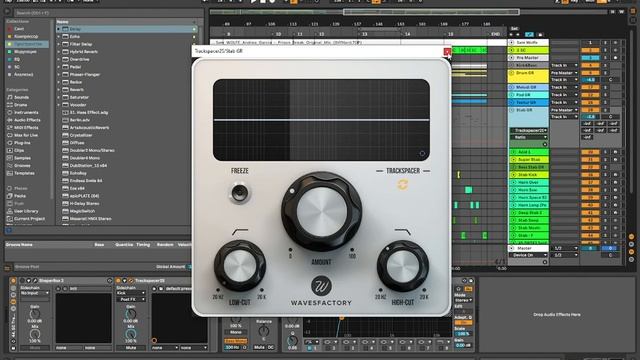The width and height of the screenshot is (640, 360).
Task: Open Instruments category in browser
Action: (x=26, y=112)
